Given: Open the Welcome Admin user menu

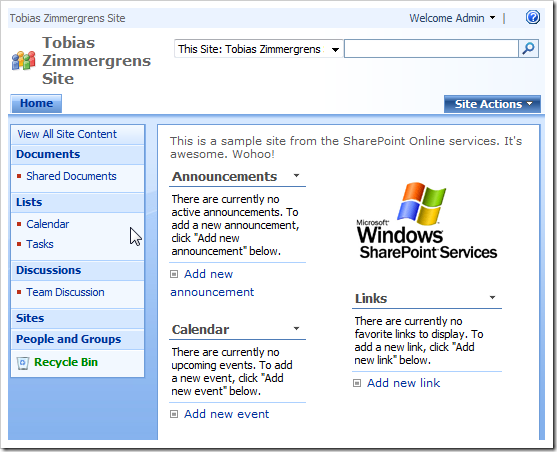Looking at the screenshot, I should click(452, 18).
